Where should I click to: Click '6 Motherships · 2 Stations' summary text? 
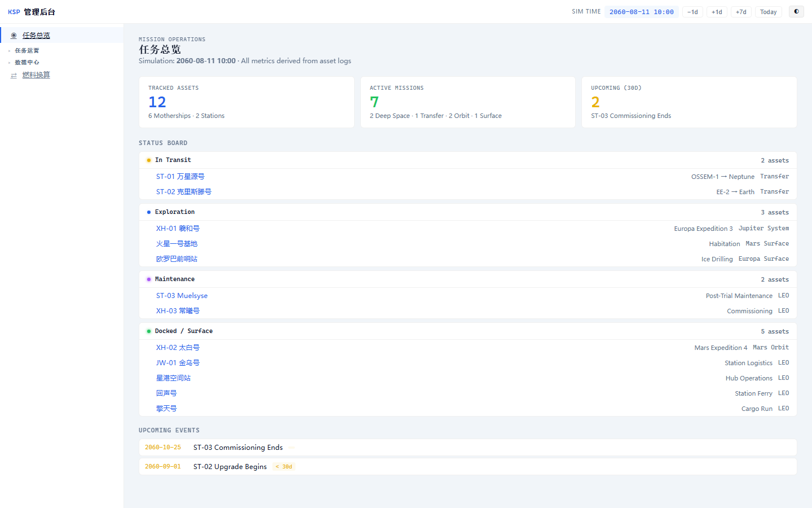[187, 116]
